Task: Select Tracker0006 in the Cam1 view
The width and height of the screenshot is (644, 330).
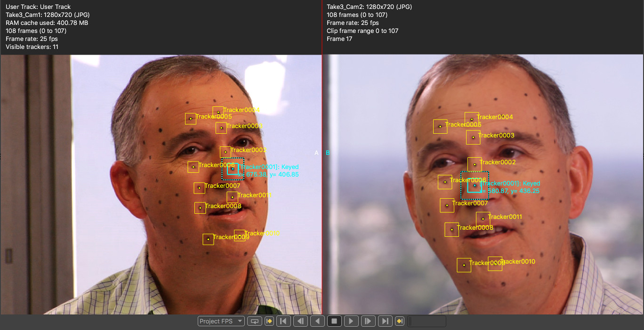Action: pos(193,167)
